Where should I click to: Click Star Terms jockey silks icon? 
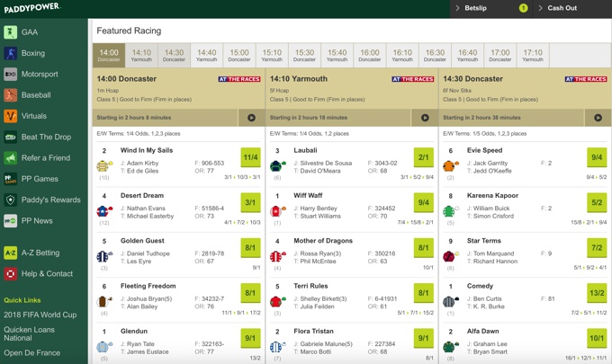pyautogui.click(x=451, y=256)
